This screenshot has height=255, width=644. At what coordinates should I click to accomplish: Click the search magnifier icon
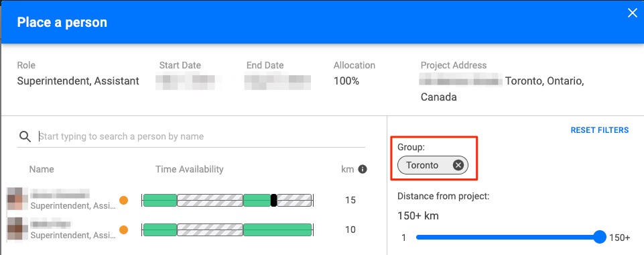(25, 136)
